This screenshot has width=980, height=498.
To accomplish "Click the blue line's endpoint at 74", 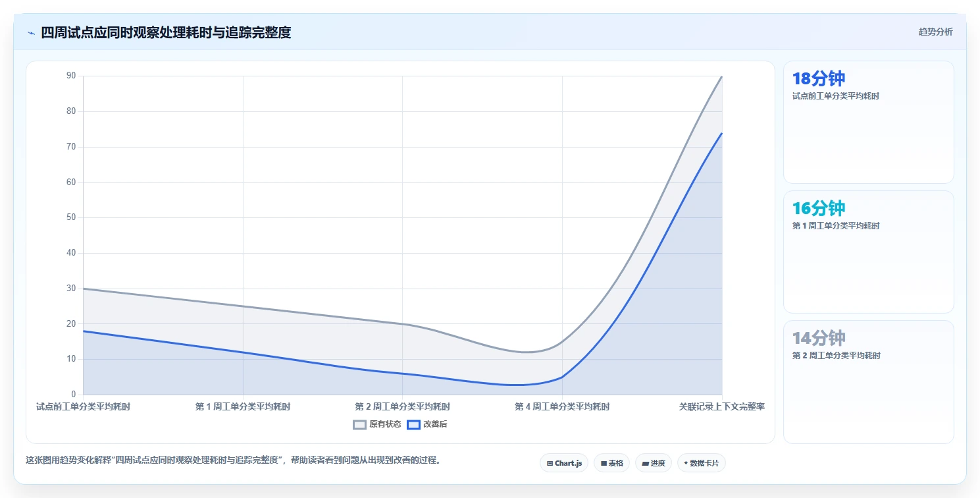I will click(722, 133).
